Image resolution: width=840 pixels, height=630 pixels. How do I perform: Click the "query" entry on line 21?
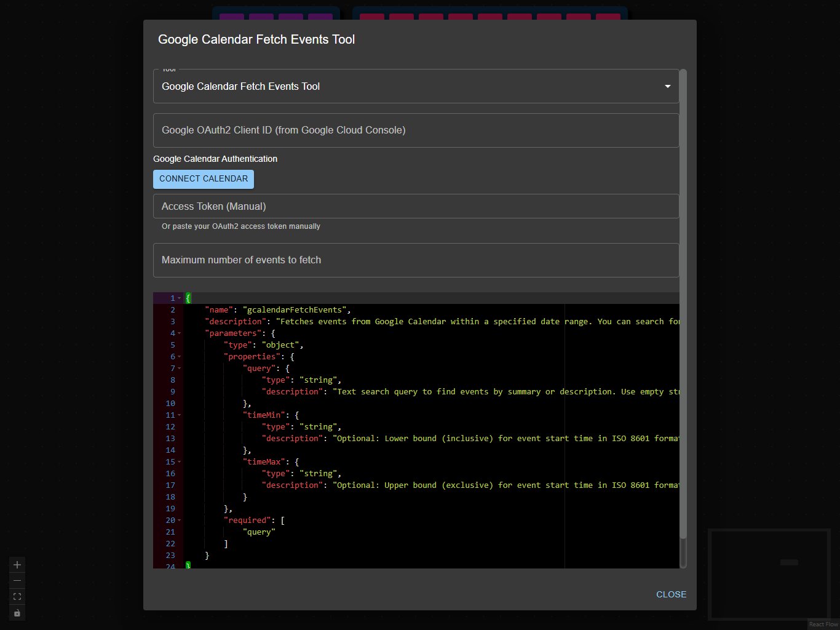pos(259,532)
